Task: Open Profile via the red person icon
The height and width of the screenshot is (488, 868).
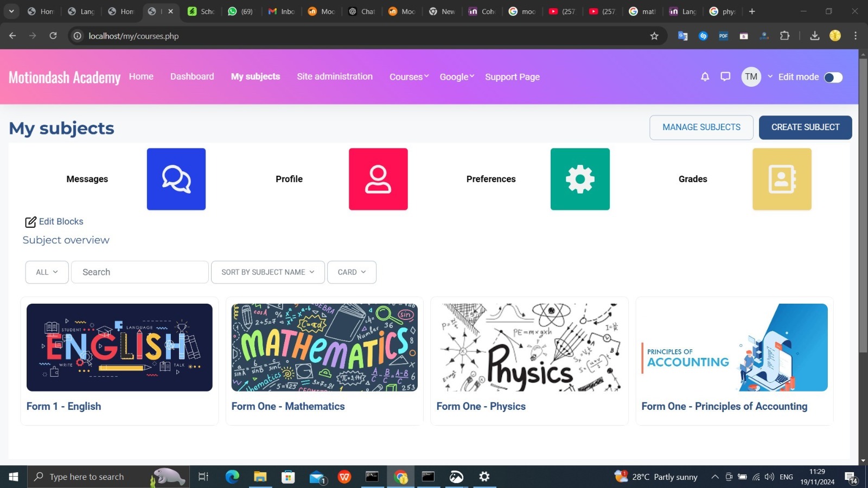Action: click(x=378, y=179)
